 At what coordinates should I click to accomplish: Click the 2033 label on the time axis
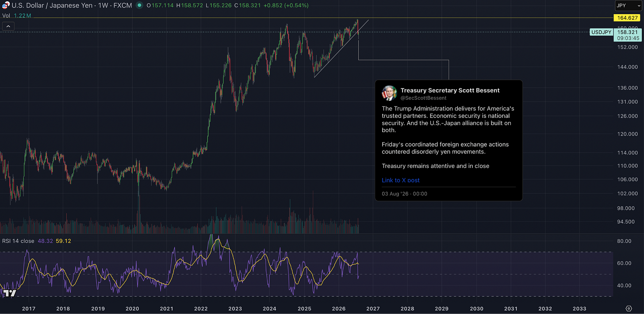tap(579, 308)
